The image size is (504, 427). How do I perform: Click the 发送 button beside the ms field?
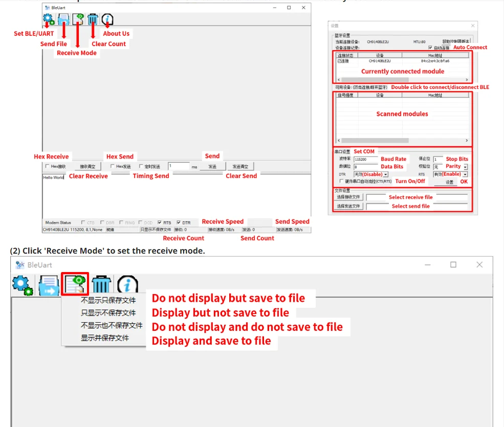[x=212, y=166]
